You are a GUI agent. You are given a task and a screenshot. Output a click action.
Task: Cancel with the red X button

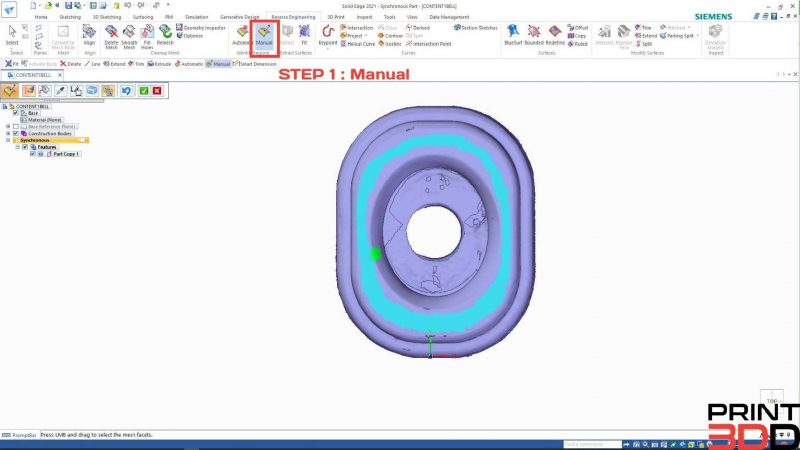(157, 91)
